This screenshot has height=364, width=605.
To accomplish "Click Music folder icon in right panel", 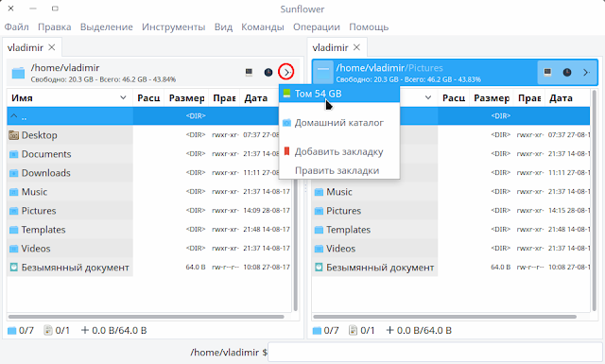I will pos(319,192).
